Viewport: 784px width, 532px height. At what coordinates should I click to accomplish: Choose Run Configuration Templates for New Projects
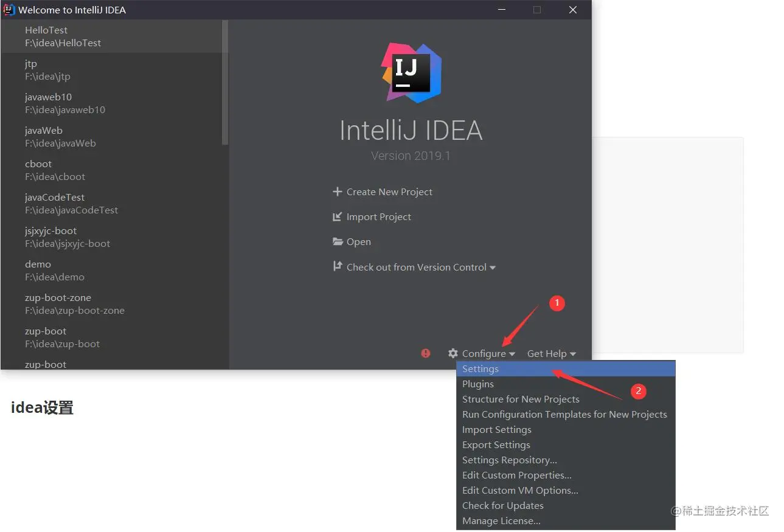566,414
